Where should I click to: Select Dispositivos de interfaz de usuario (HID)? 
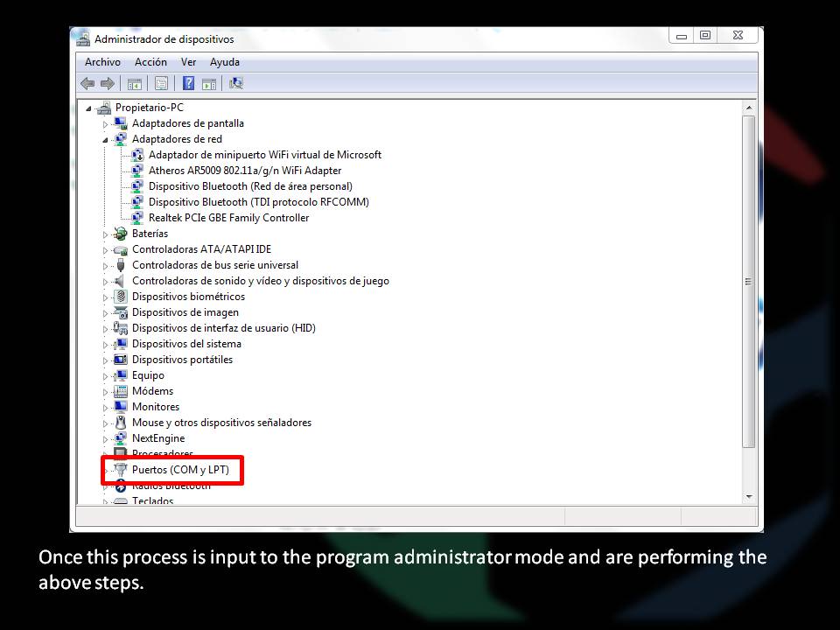click(x=223, y=328)
